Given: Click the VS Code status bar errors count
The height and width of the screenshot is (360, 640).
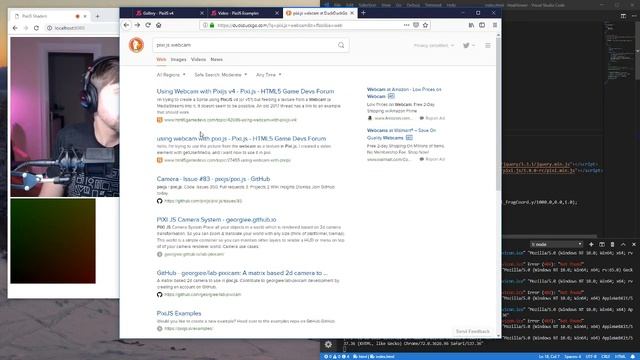Looking at the screenshot, I should (x=337, y=356).
